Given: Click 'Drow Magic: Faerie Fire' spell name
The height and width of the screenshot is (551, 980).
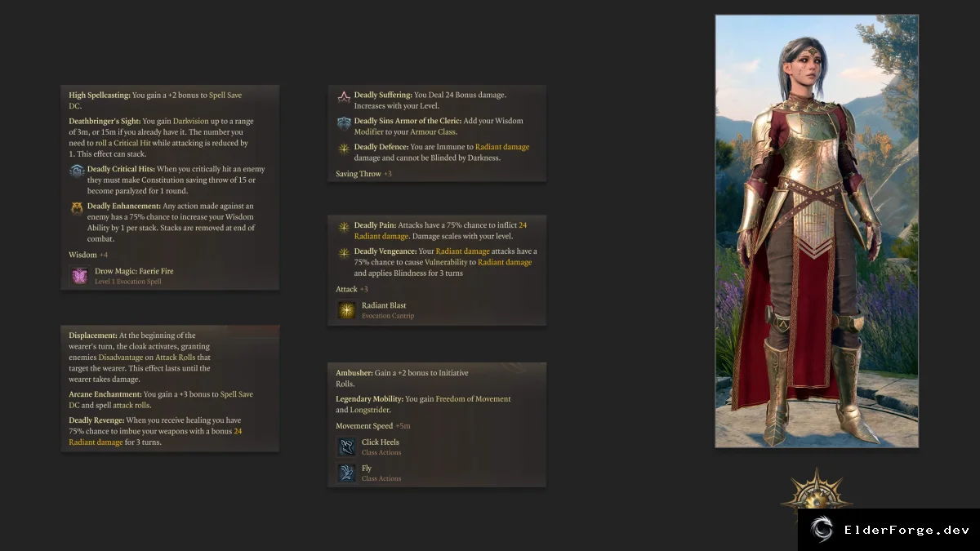Looking at the screenshot, I should click(134, 271).
